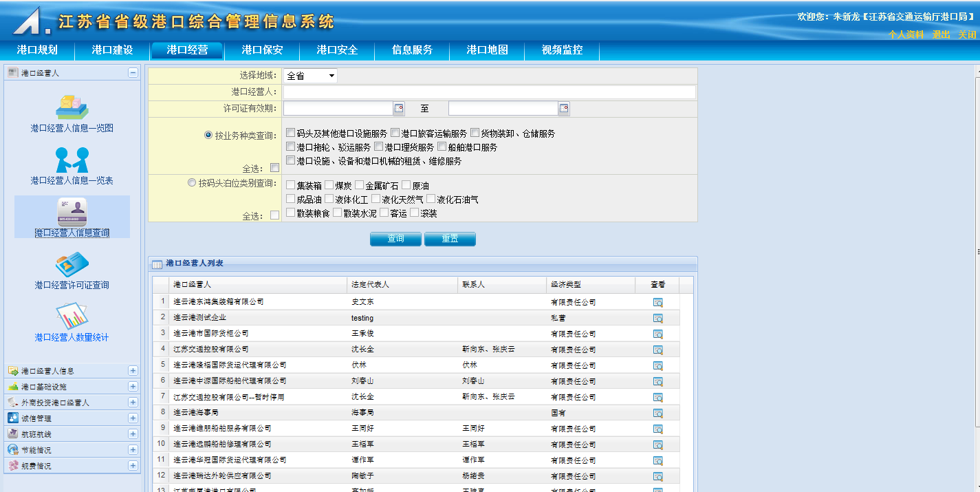The width and height of the screenshot is (980, 492).
Task: View details of 连云港东鸿集装箱有限公司 row
Action: coord(657,302)
